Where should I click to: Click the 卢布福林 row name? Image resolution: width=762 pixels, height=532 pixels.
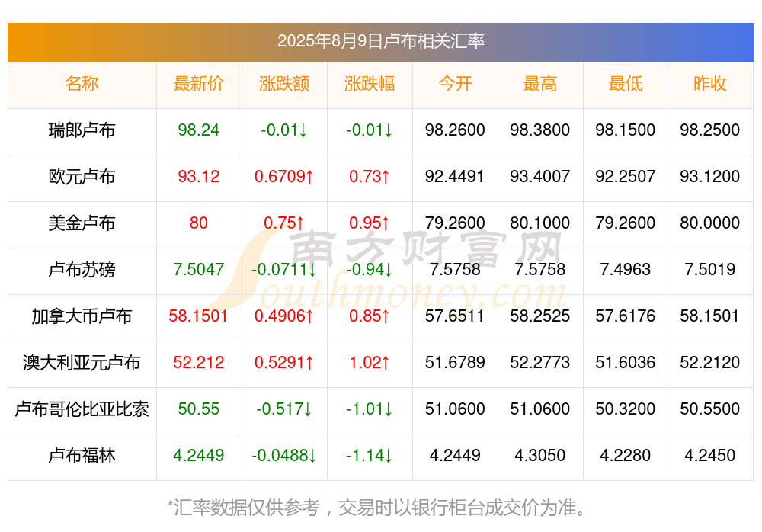(82, 455)
